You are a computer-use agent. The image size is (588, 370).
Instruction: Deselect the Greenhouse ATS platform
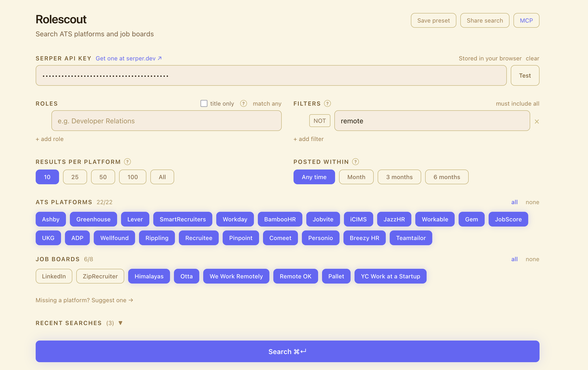[x=94, y=219]
